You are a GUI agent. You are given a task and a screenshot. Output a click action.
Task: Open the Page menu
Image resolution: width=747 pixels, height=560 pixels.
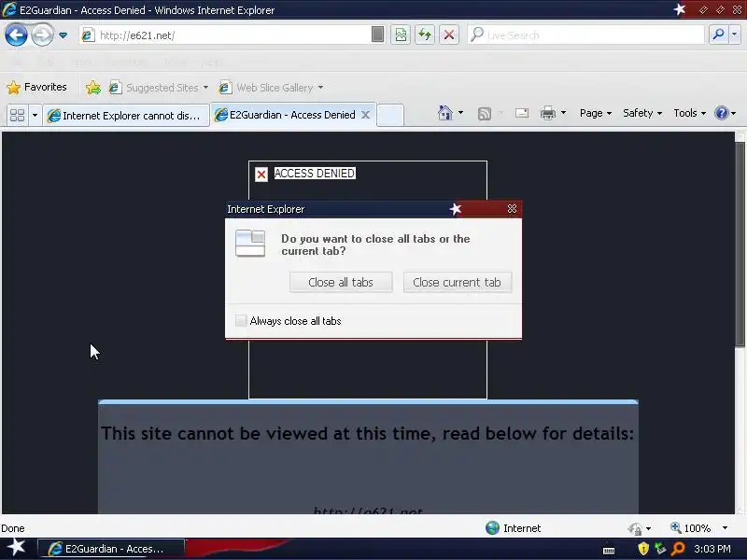(x=595, y=113)
